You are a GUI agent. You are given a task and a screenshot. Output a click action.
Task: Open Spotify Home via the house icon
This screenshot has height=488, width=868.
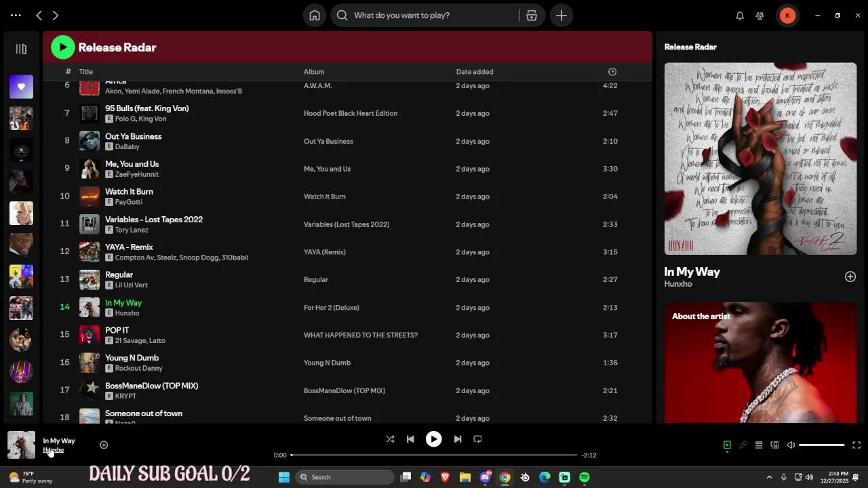point(315,16)
